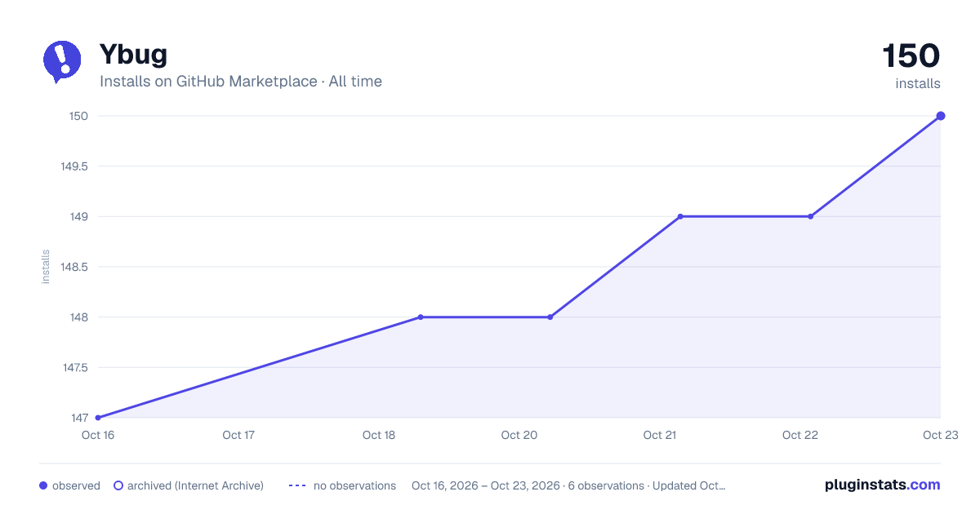
Task: Click the Oct 22 x-axis label
Action: click(800, 435)
